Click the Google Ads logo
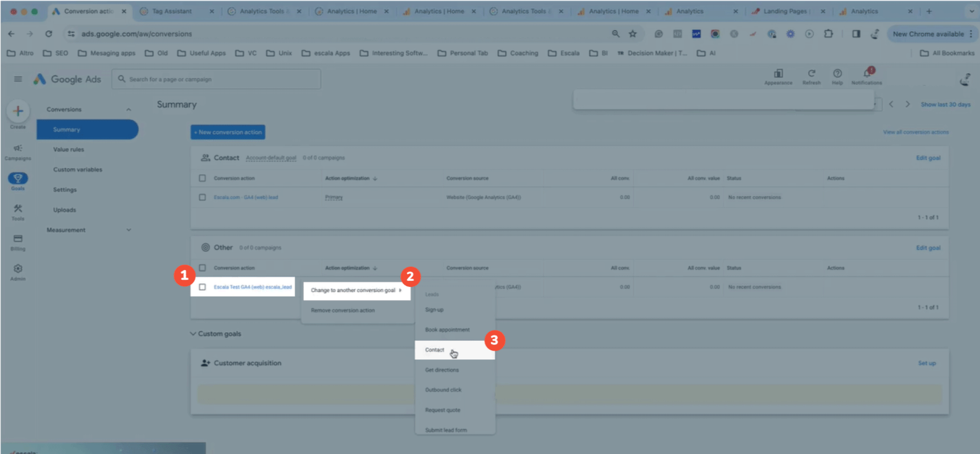 pos(67,79)
